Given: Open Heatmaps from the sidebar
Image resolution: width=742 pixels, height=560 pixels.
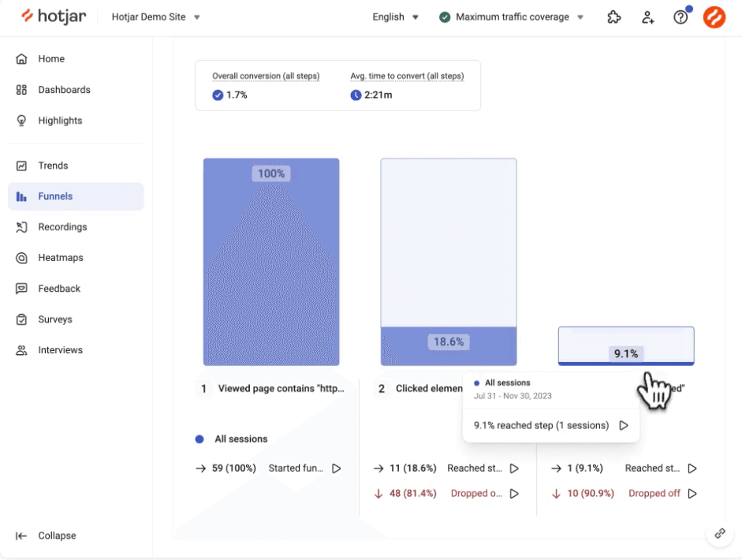Looking at the screenshot, I should click(x=61, y=258).
